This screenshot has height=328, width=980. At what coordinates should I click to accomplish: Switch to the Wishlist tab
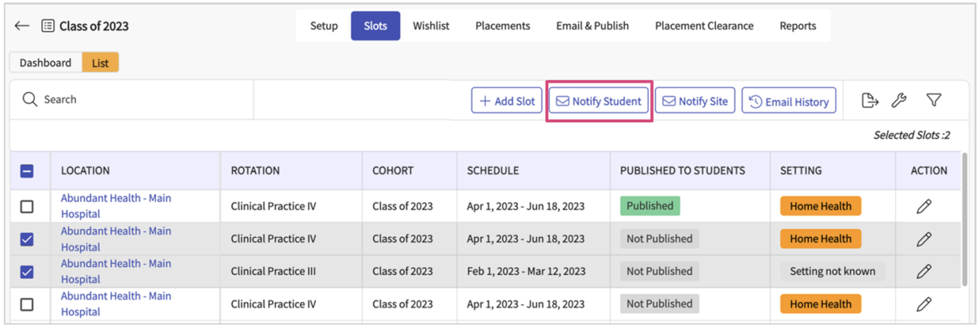431,26
